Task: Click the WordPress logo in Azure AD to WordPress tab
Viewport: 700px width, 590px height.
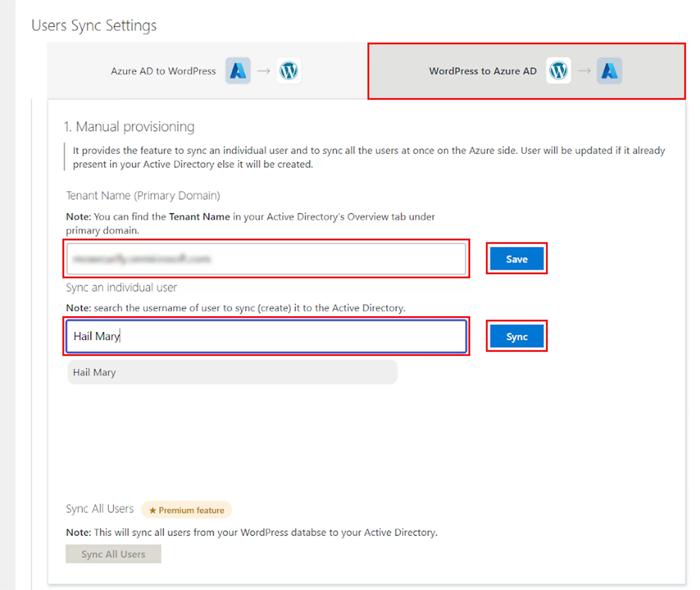Action: (x=288, y=71)
